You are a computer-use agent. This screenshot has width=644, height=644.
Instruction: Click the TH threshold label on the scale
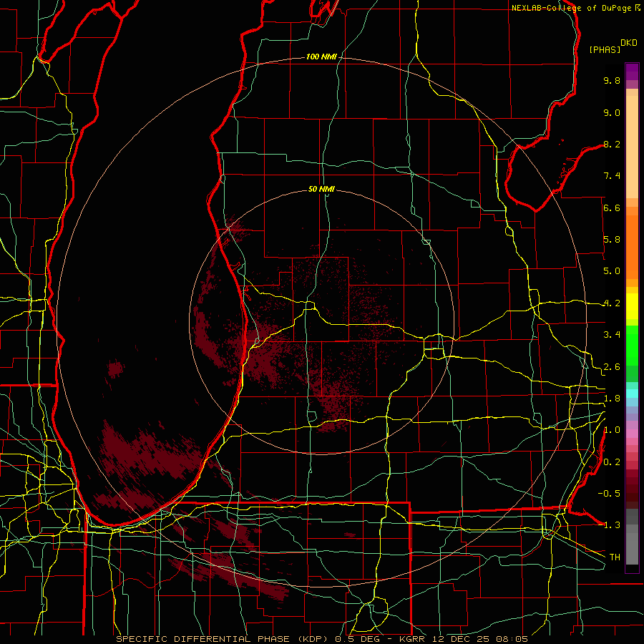(x=615, y=557)
